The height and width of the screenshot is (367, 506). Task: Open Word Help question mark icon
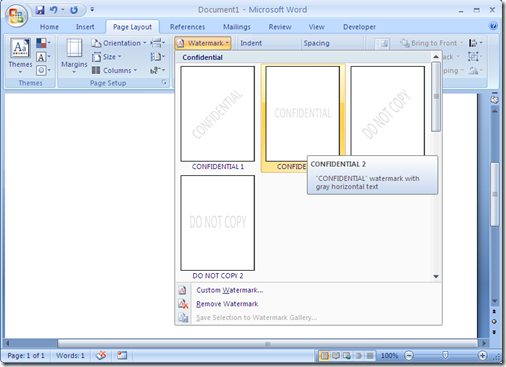(x=493, y=26)
